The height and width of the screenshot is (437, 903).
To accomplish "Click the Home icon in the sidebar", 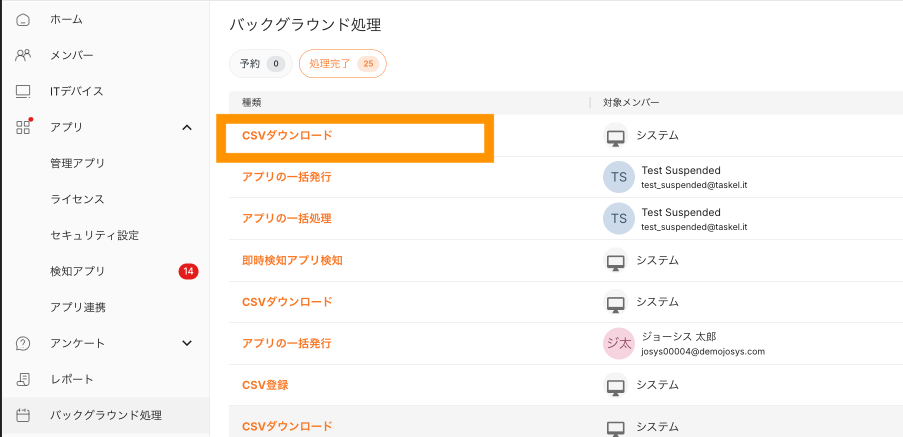I will pyautogui.click(x=23, y=19).
